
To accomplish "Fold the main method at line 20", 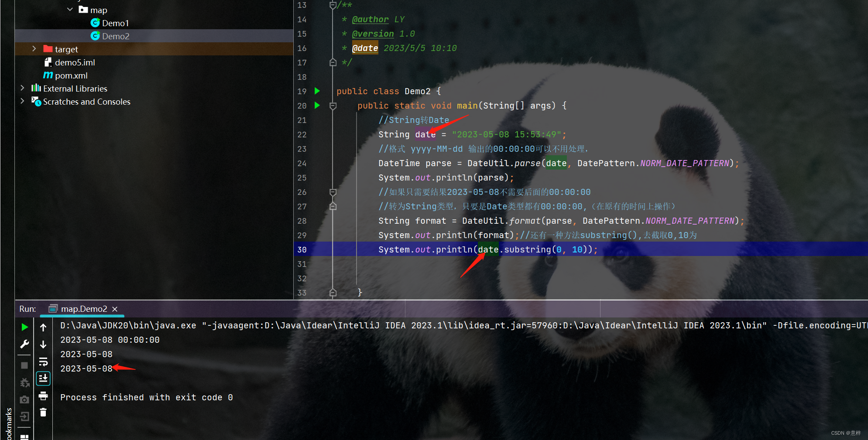I will pyautogui.click(x=333, y=106).
